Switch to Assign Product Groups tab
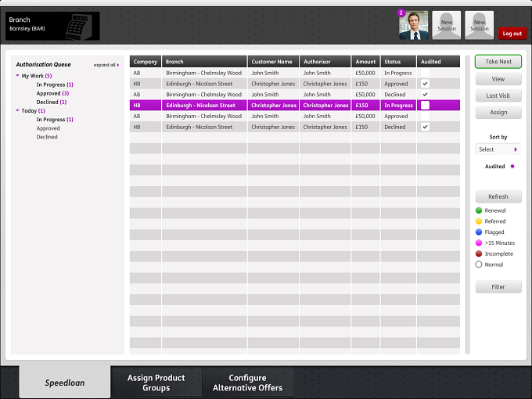 [x=156, y=383]
